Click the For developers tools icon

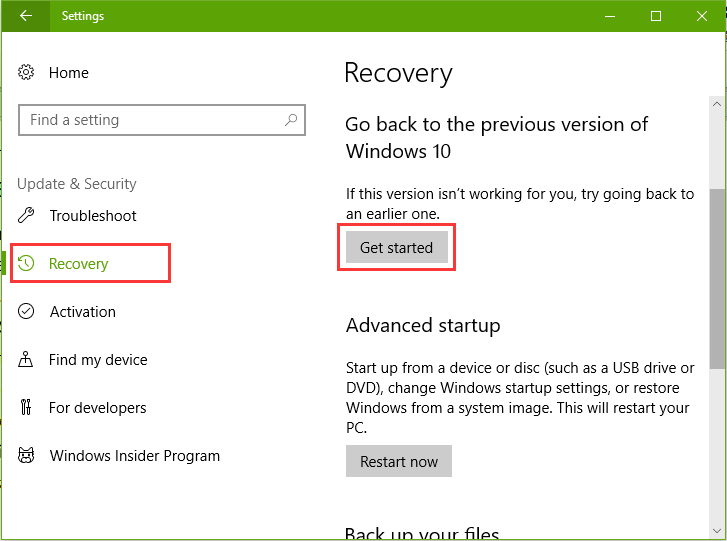point(26,407)
